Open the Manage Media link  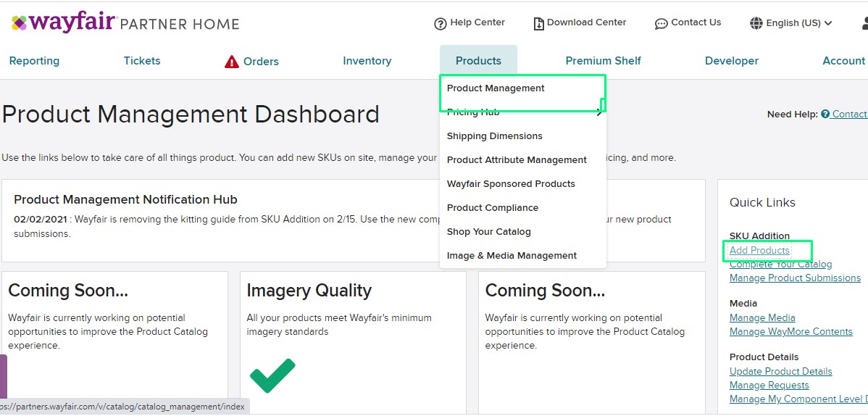coord(762,318)
